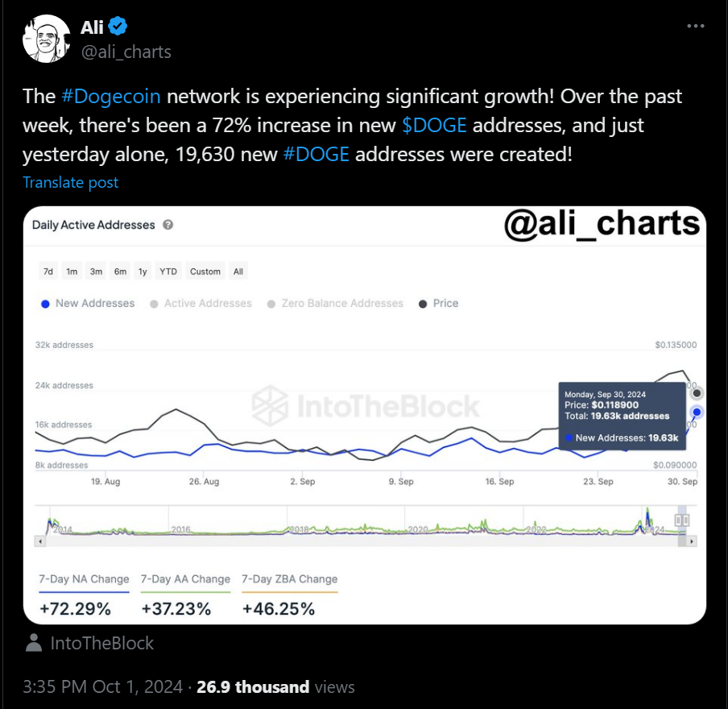Toggle the Active Addresses series legend
Image resolution: width=728 pixels, height=709 pixels.
(201, 304)
